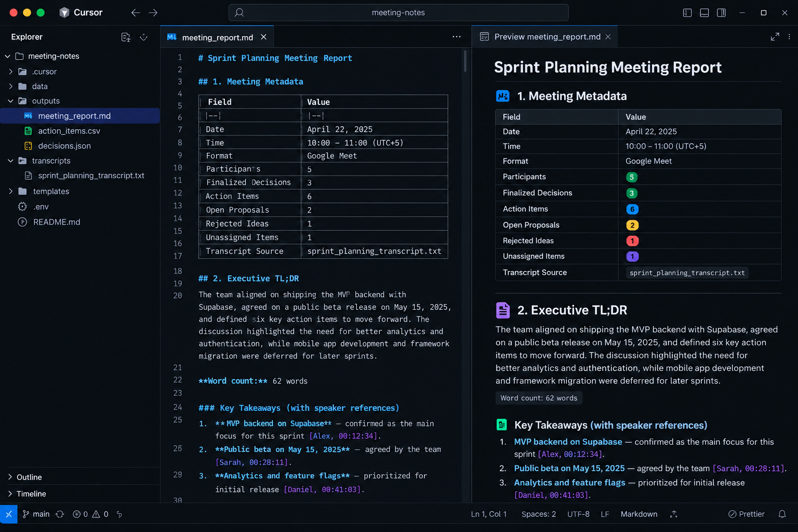Click the Prettier status button

747,514
